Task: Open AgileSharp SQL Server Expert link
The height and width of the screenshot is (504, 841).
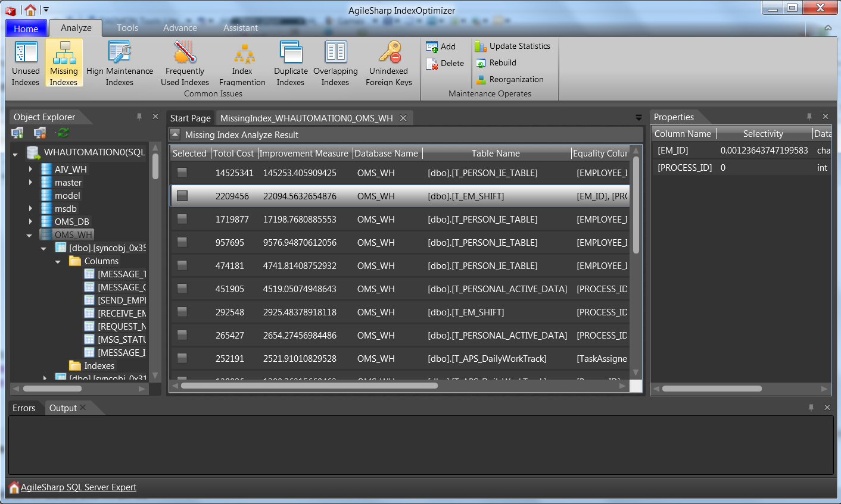Action: [x=79, y=487]
